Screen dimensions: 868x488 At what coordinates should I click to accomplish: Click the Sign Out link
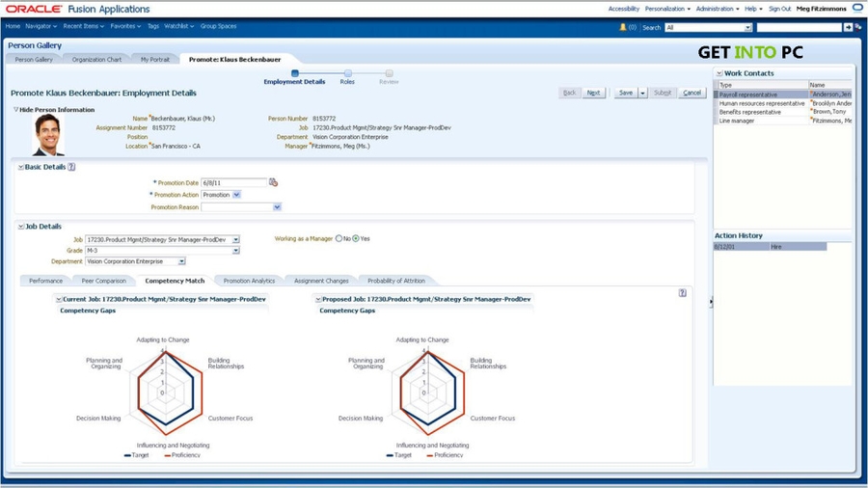779,9
